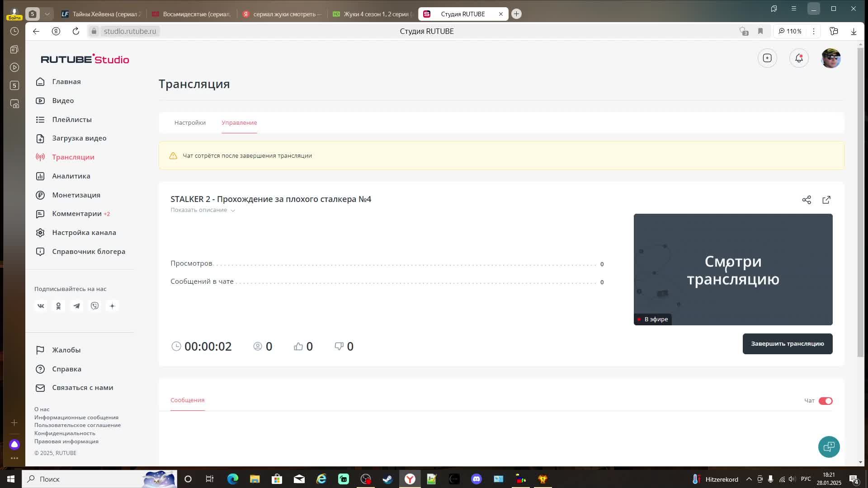Open the support chat bubble button
The width and height of the screenshot is (868, 488).
click(x=829, y=447)
